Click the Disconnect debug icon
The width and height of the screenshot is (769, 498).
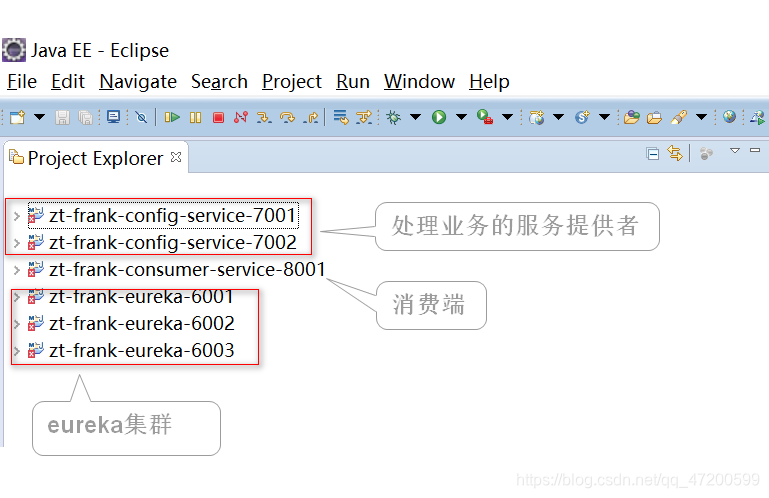coord(241,117)
